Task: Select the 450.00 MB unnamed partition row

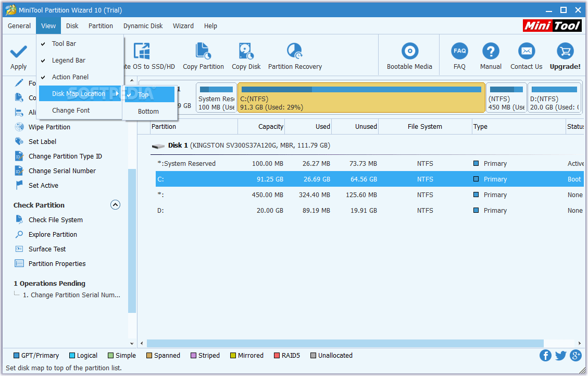Action: tap(369, 195)
